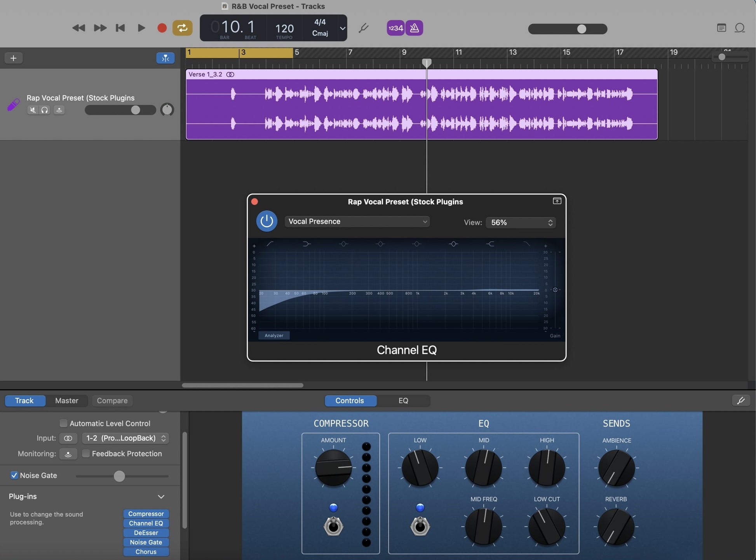Add a new track with plus button
The image size is (756, 560).
(x=14, y=58)
